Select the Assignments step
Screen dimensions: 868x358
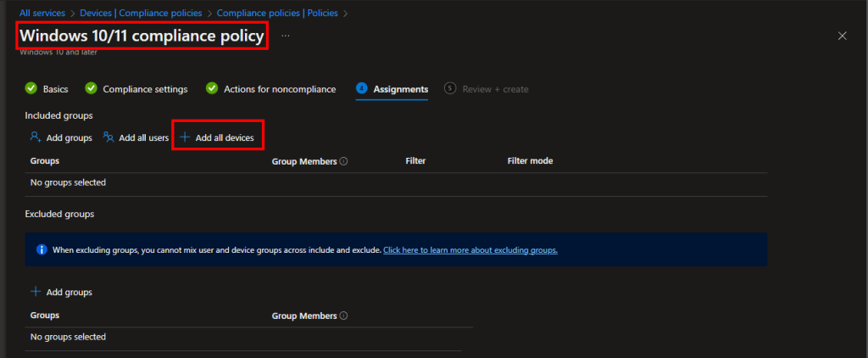pyautogui.click(x=400, y=89)
